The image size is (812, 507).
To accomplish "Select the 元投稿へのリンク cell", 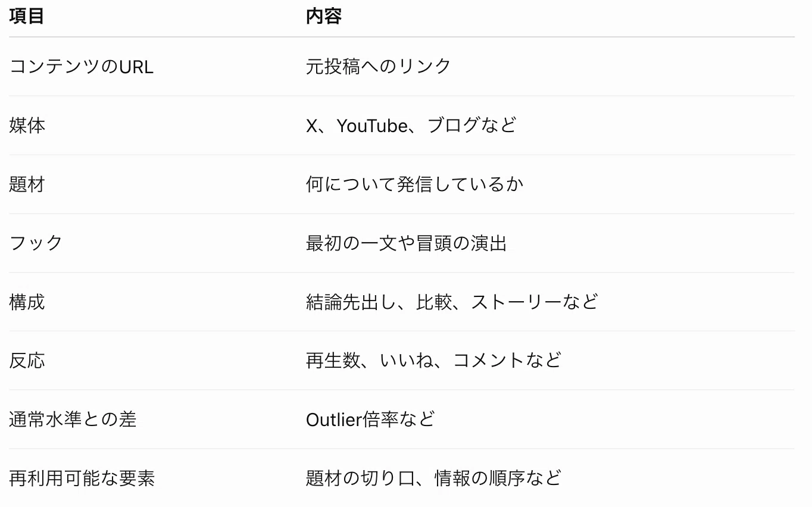I will (379, 66).
